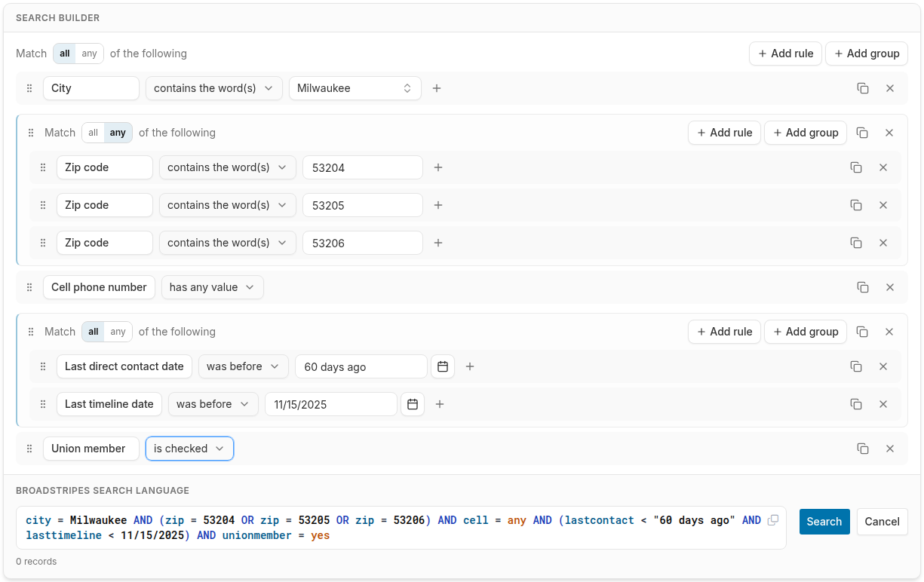This screenshot has width=924, height=582.
Task: Open calendar for Last direct contact date
Action: point(443,366)
